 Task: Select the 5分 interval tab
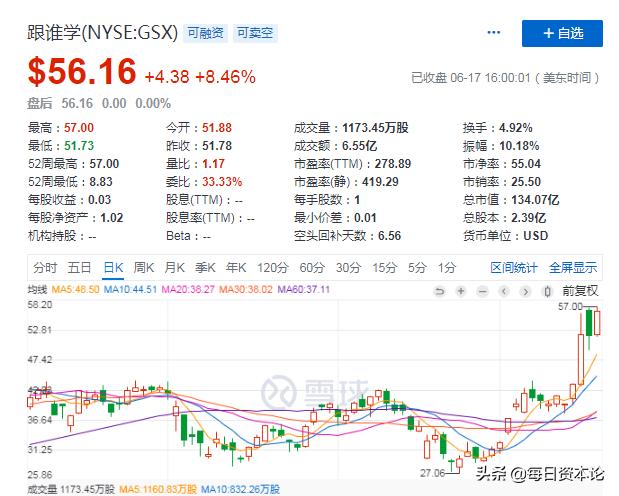click(x=417, y=268)
